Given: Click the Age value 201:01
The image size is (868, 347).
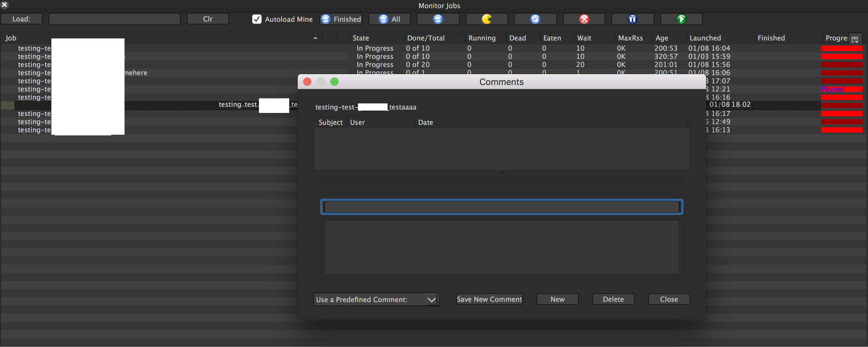Looking at the screenshot, I should click(x=666, y=65).
